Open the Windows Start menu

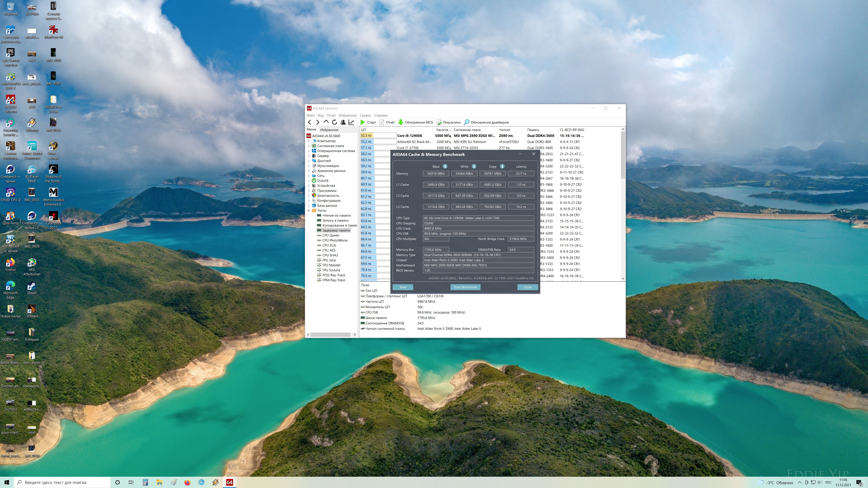pyautogui.click(x=7, y=482)
